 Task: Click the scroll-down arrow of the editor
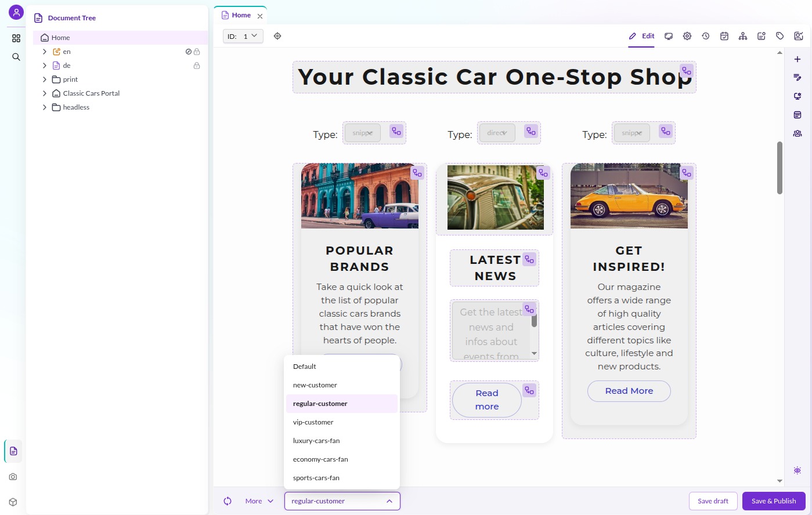pyautogui.click(x=779, y=481)
